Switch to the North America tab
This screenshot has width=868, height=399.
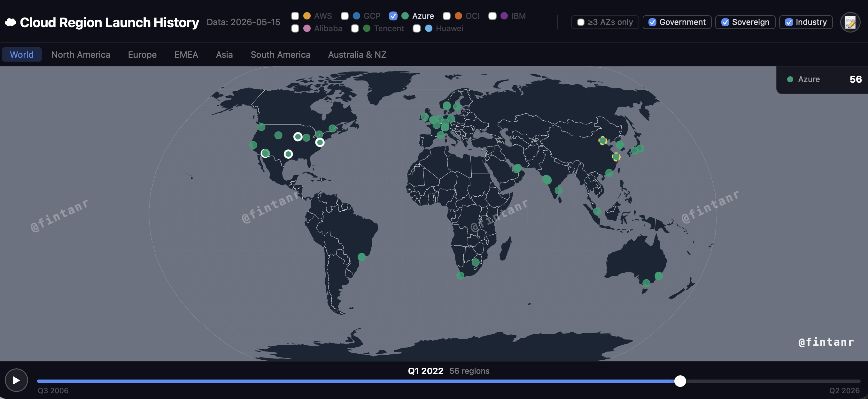point(81,55)
